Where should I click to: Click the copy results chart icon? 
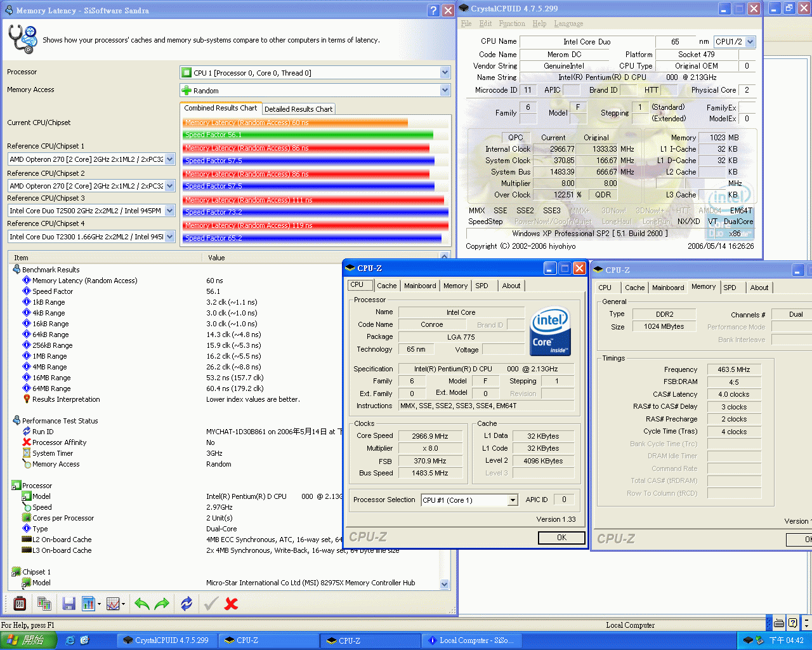pos(44,604)
